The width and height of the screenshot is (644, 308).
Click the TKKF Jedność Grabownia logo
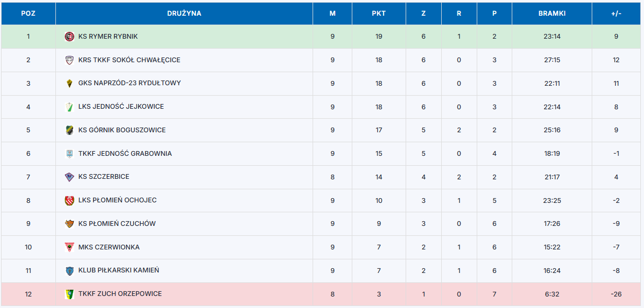pos(70,154)
